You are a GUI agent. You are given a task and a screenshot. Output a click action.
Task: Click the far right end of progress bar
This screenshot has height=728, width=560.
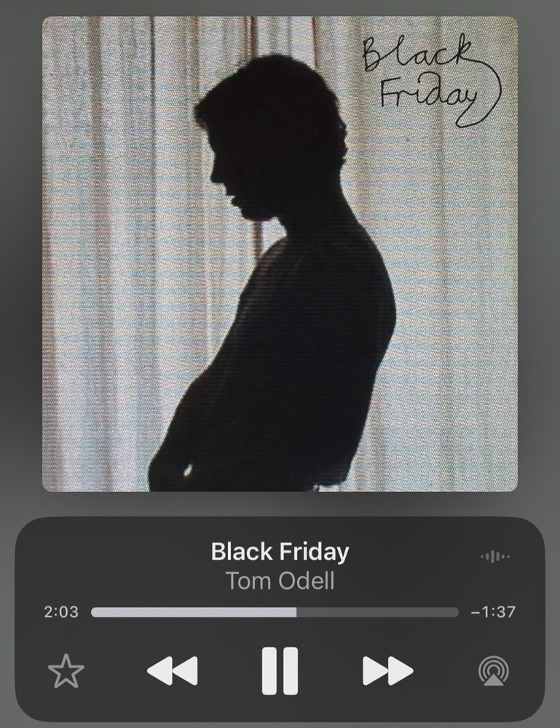[456, 612]
